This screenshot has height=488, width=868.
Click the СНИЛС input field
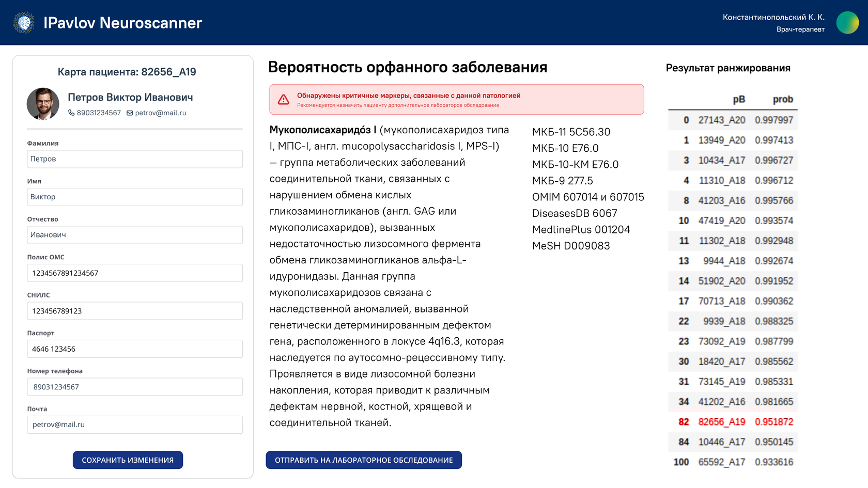pyautogui.click(x=134, y=311)
